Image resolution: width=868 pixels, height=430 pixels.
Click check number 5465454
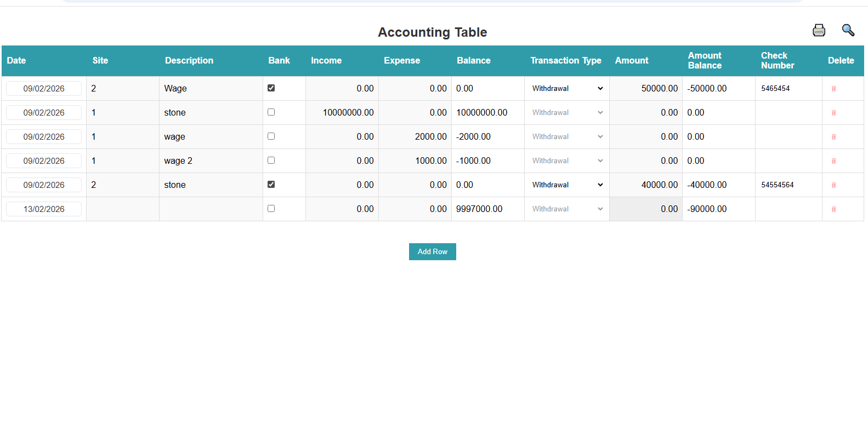[x=775, y=88]
